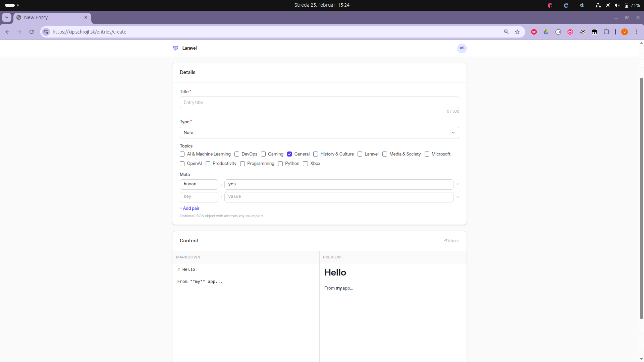Screen dimensions: 644x362
Task: Check the Programming topic checkbox
Action: click(x=243, y=164)
